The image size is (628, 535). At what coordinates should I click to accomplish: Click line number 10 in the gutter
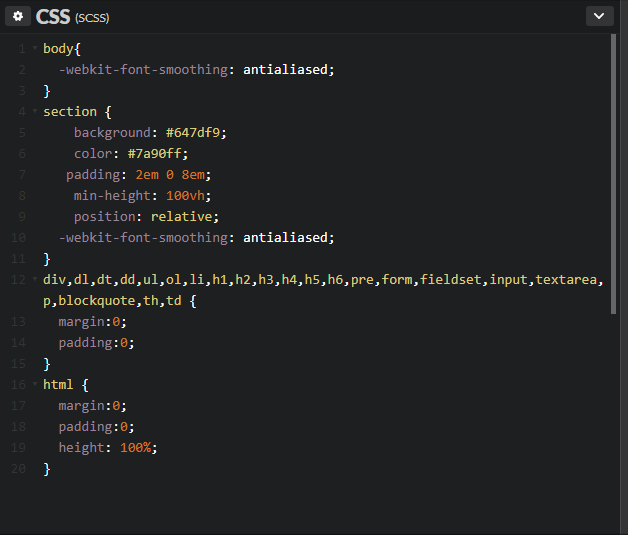coord(18,237)
